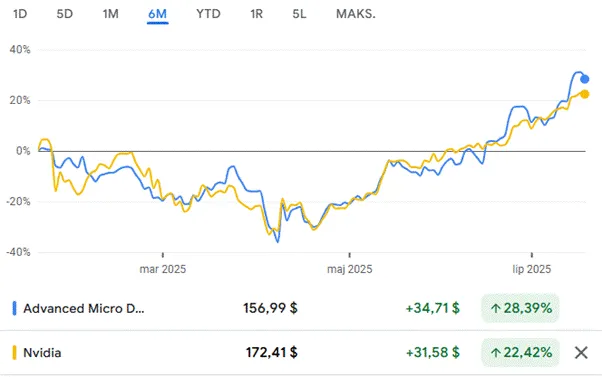This screenshot has height=377, width=602.
Task: Select the 5L five-year range
Action: coord(299,14)
